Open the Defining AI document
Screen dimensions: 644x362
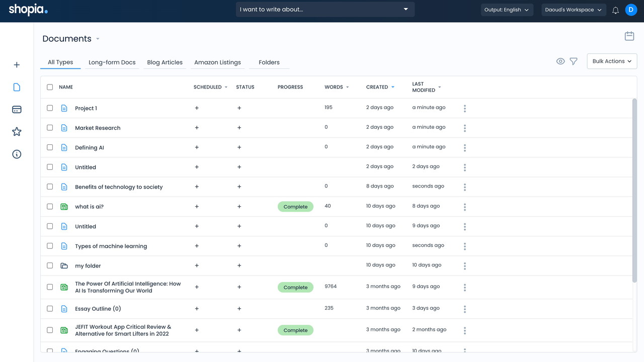click(90, 148)
